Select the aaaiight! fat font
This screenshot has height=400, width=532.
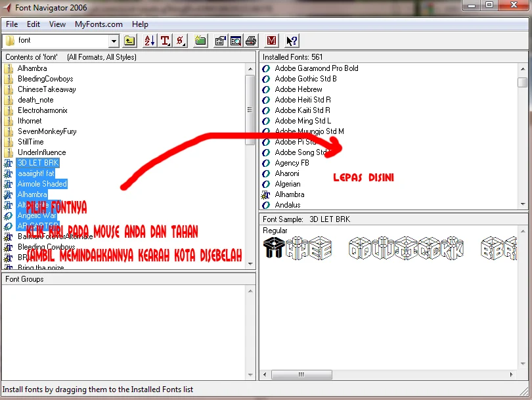[35, 173]
